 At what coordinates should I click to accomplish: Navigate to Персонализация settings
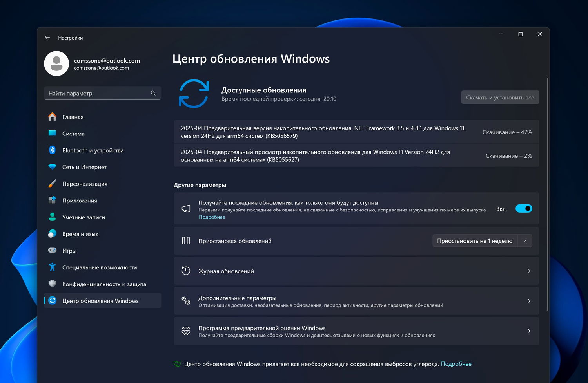click(103, 184)
